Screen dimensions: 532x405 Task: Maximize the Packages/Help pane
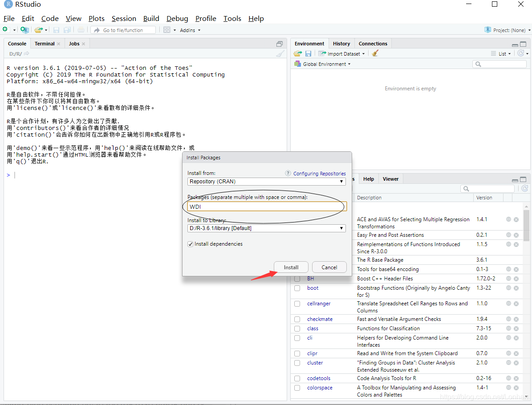coord(523,179)
